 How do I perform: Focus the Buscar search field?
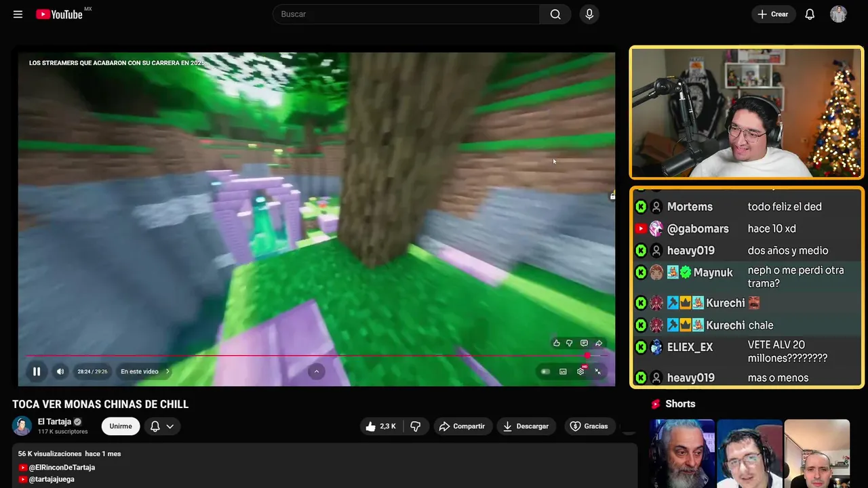click(406, 14)
